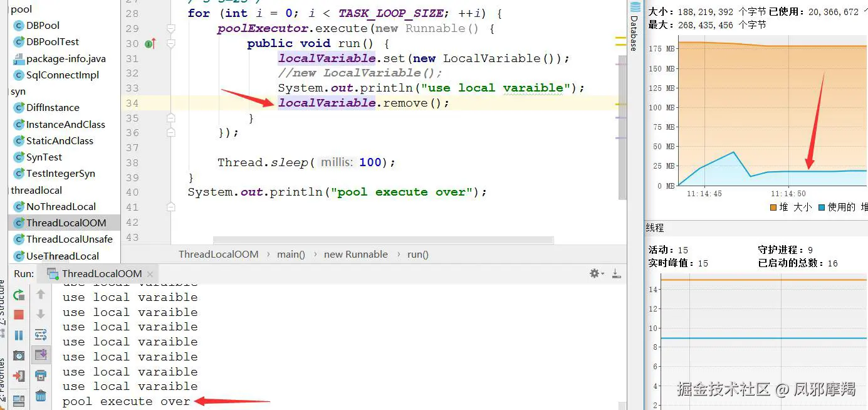Screen dimensions: 868x410
Task: Stop the running process with red square
Action: (x=19, y=315)
